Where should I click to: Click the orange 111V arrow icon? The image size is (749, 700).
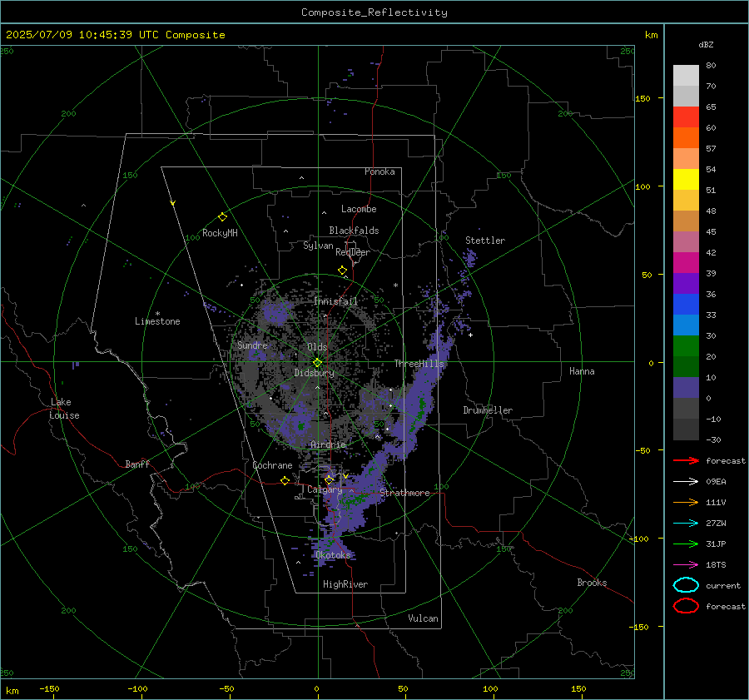click(686, 502)
